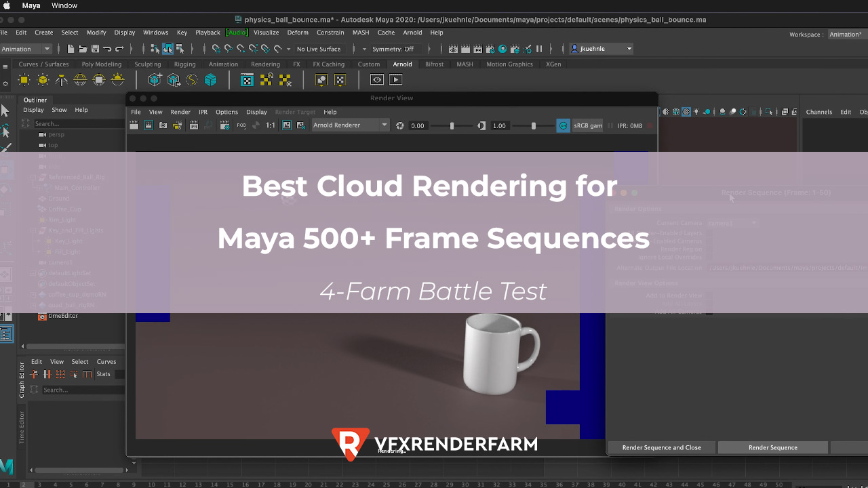Open the Animation menu set dropdown
The height and width of the screenshot is (488, 868).
tap(26, 49)
